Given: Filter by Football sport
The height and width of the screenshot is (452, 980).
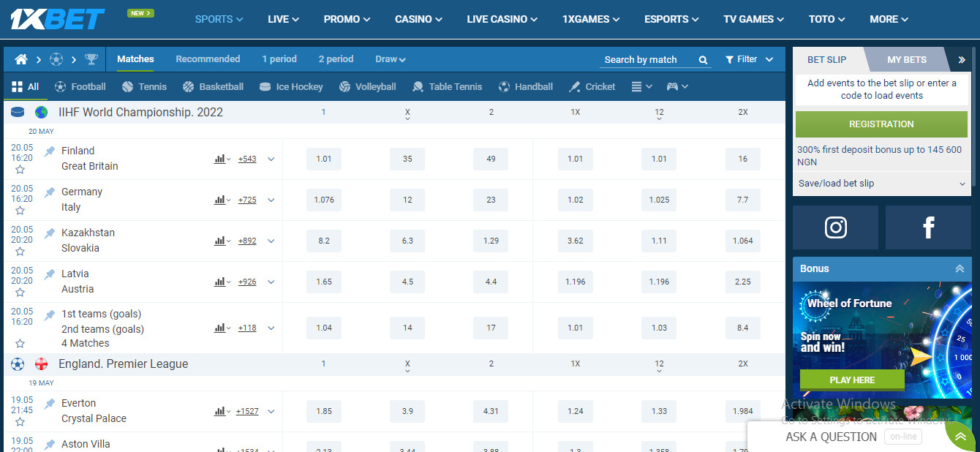Looking at the screenshot, I should coord(80,86).
